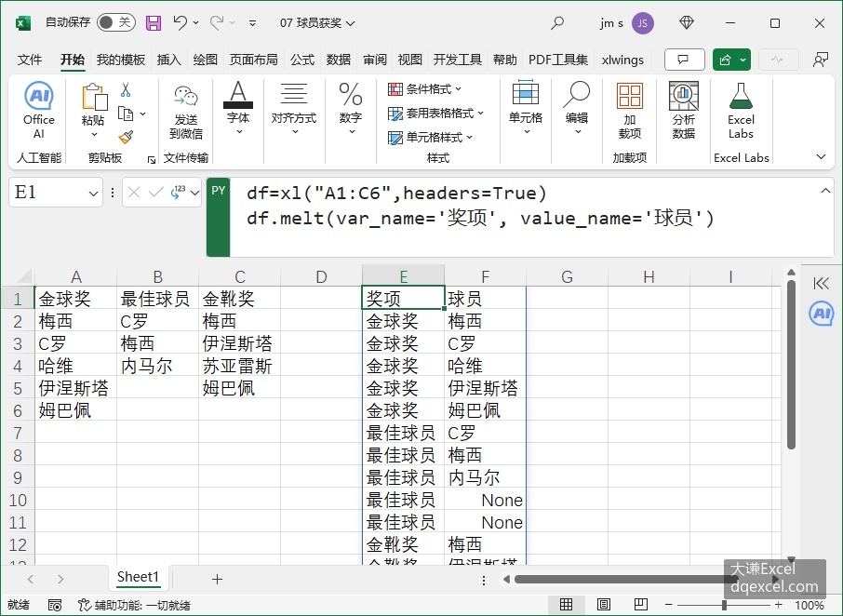Open the xlwings tab

point(622,60)
